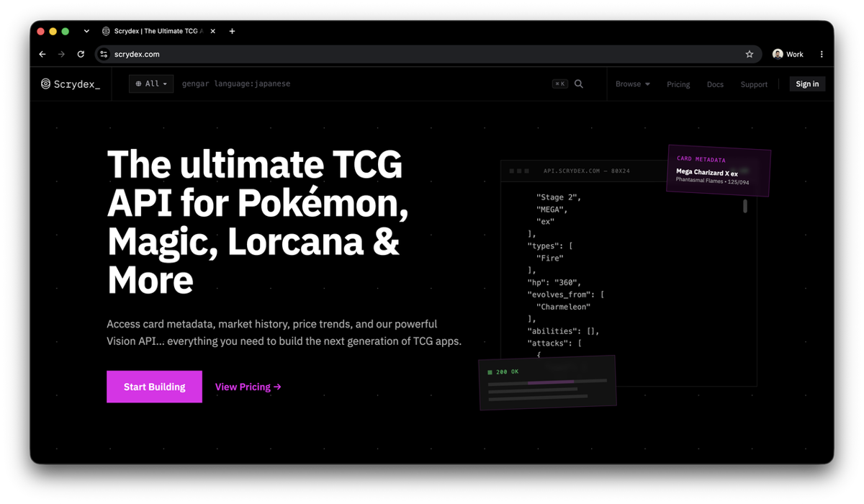The image size is (864, 504).
Task: Click the Vision API description paragraph
Action: [x=284, y=333]
